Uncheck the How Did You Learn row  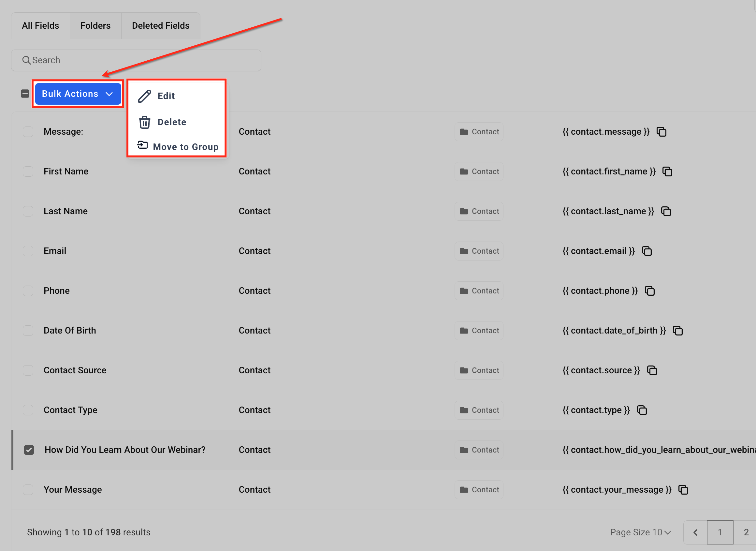29,450
